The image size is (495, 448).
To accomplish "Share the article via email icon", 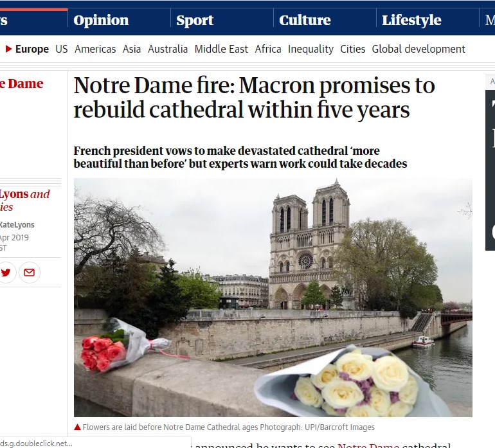I will 29,273.
